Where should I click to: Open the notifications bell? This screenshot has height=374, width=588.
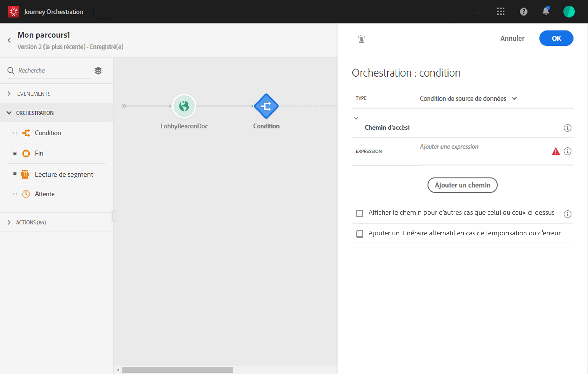click(546, 11)
